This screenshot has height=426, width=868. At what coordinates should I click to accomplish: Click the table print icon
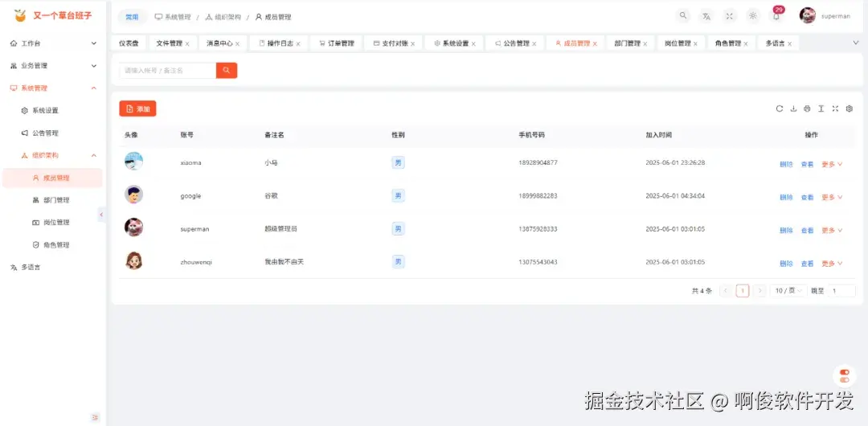pos(807,109)
